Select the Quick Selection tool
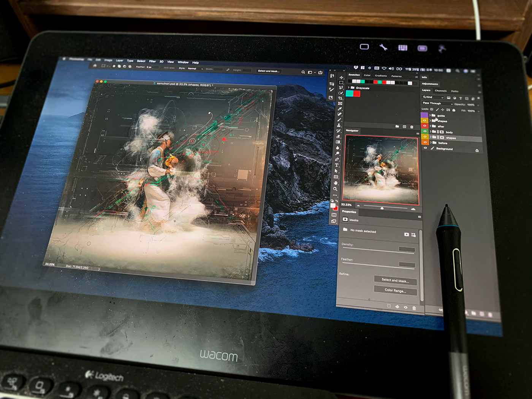This screenshot has height=399, width=532. coord(340,93)
